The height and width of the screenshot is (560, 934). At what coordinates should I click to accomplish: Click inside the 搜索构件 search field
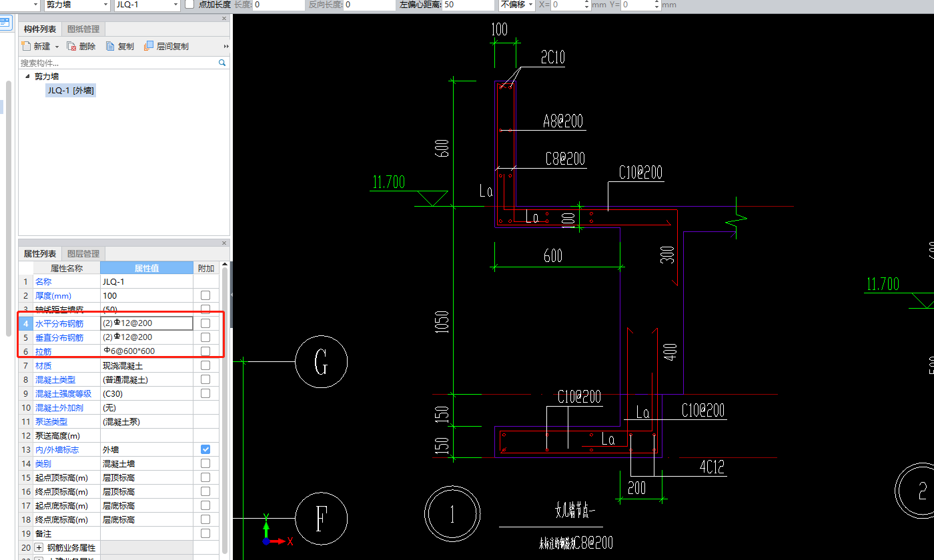[x=118, y=63]
